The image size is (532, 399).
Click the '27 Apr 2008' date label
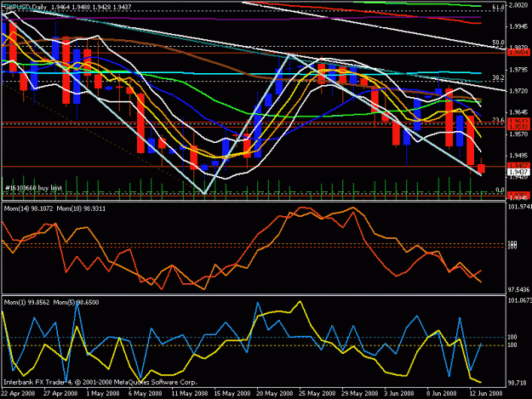pyautogui.click(x=60, y=394)
